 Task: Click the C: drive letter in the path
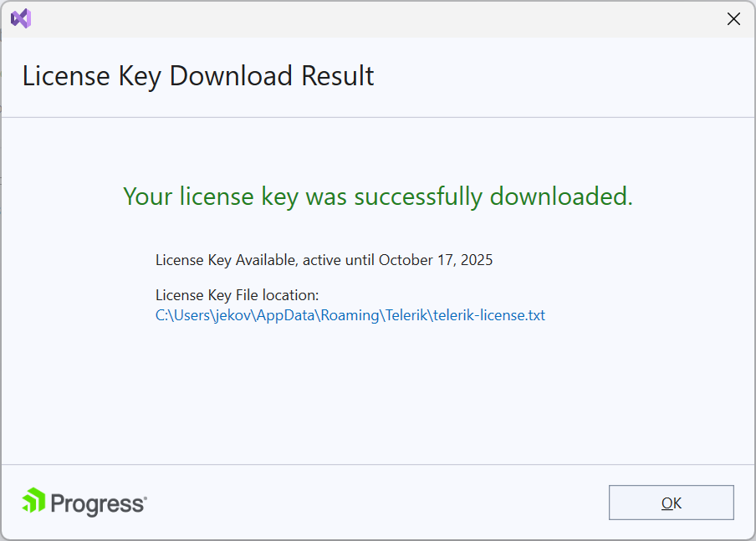(161, 315)
